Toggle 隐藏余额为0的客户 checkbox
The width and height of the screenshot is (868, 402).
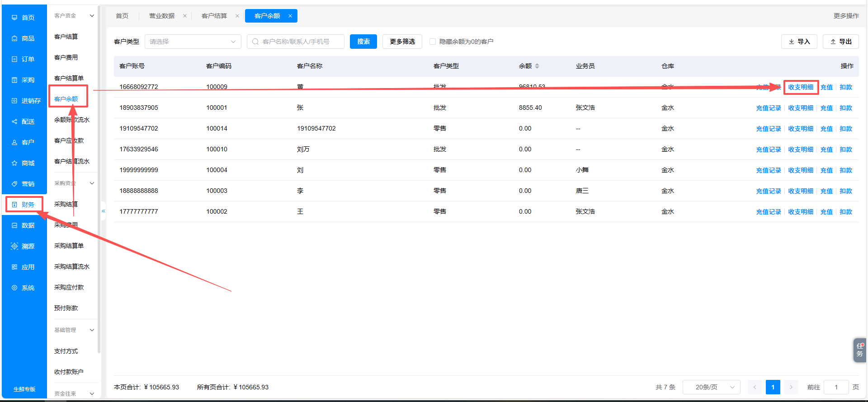click(433, 42)
